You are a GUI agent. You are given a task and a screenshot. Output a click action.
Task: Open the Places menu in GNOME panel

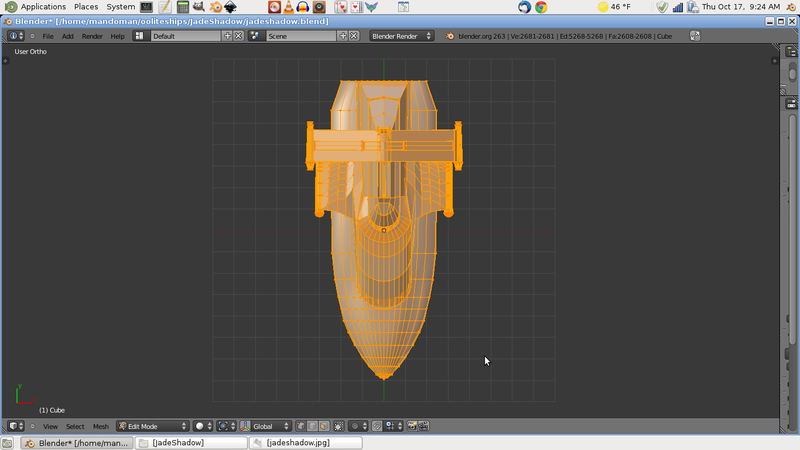pyautogui.click(x=86, y=7)
